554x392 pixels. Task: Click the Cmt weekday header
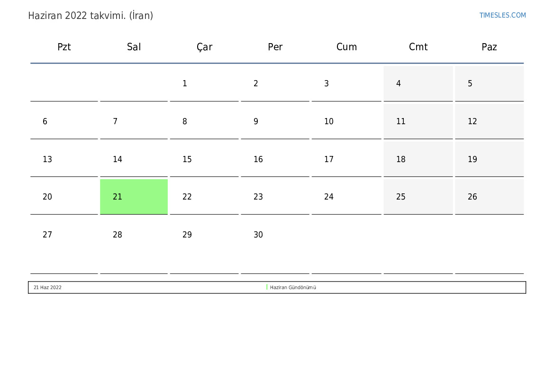418,47
